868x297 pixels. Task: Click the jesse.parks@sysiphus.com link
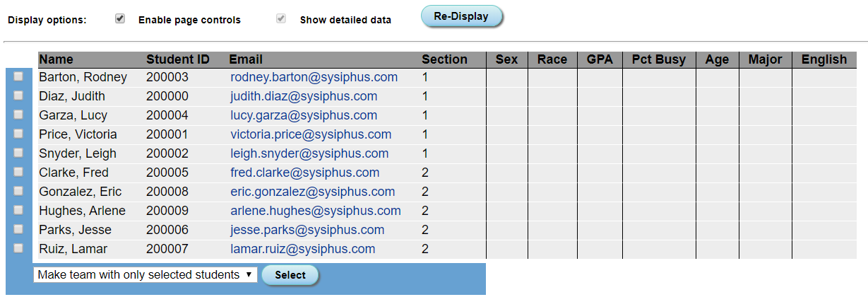[307, 230]
